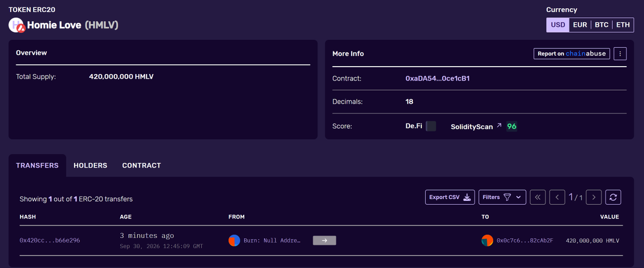This screenshot has width=644, height=268.
Task: Click the SolidityScan score 96 badge
Action: click(512, 126)
